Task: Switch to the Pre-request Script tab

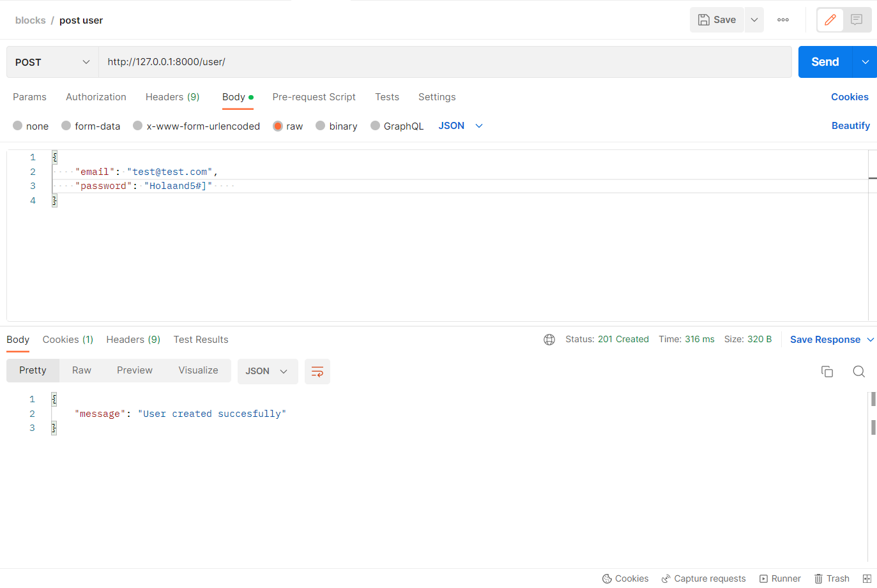Action: 314,97
